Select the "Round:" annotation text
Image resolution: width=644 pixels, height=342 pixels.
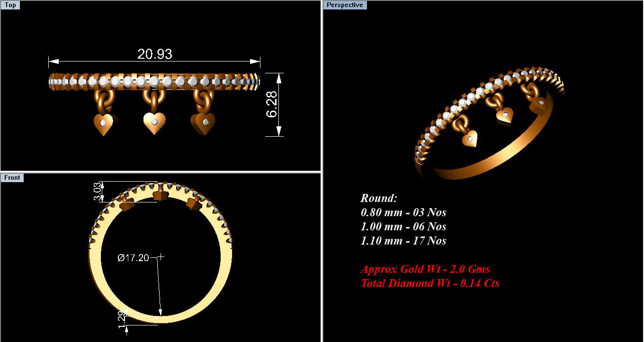pos(379,198)
